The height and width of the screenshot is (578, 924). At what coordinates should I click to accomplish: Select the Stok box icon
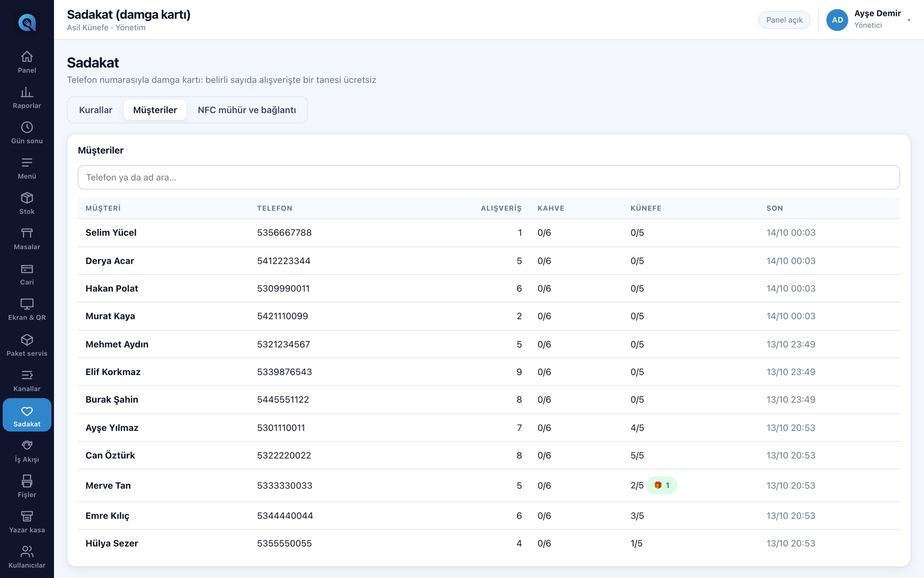pos(27,198)
